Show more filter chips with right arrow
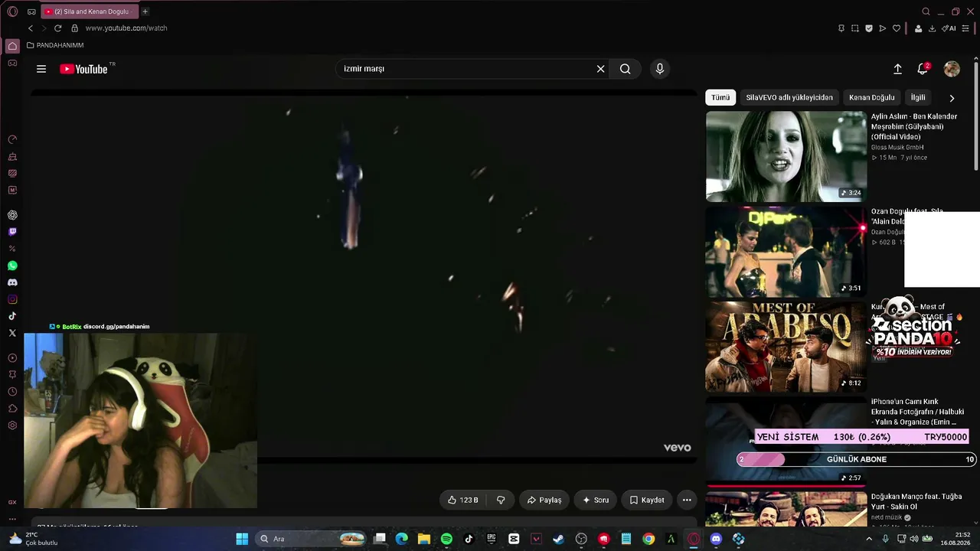The width and height of the screenshot is (980, 551). (x=952, y=98)
